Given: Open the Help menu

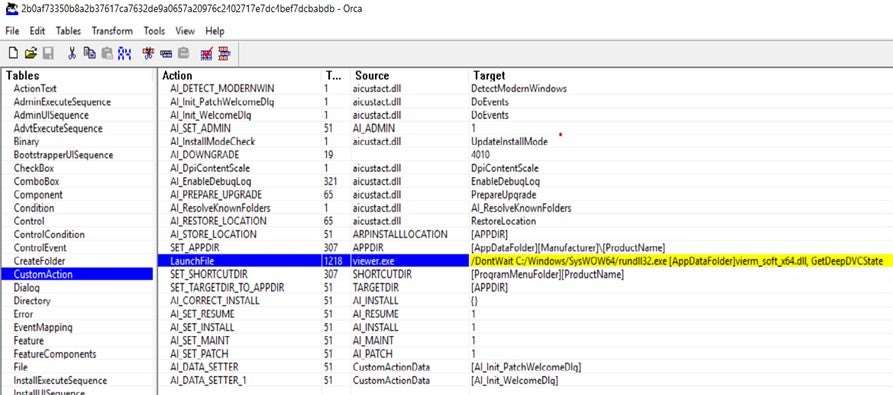Looking at the screenshot, I should point(215,31).
